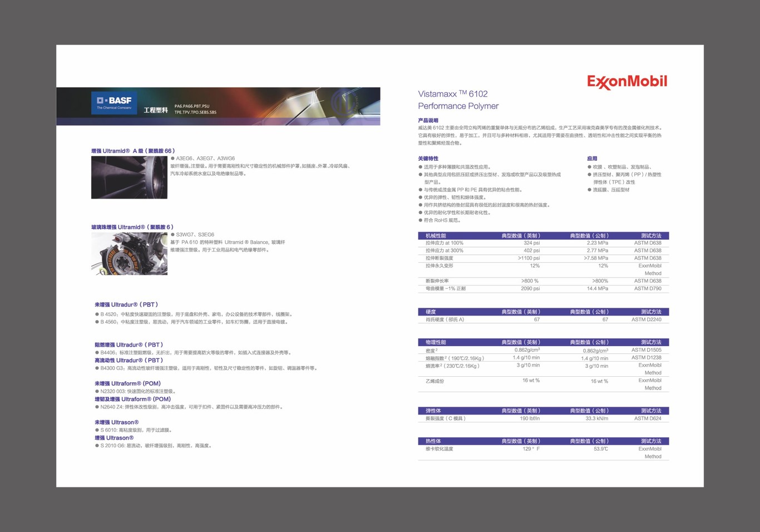Click the '符合 RoHS 规范。' bullet
The image size is (760, 532).
click(440, 221)
